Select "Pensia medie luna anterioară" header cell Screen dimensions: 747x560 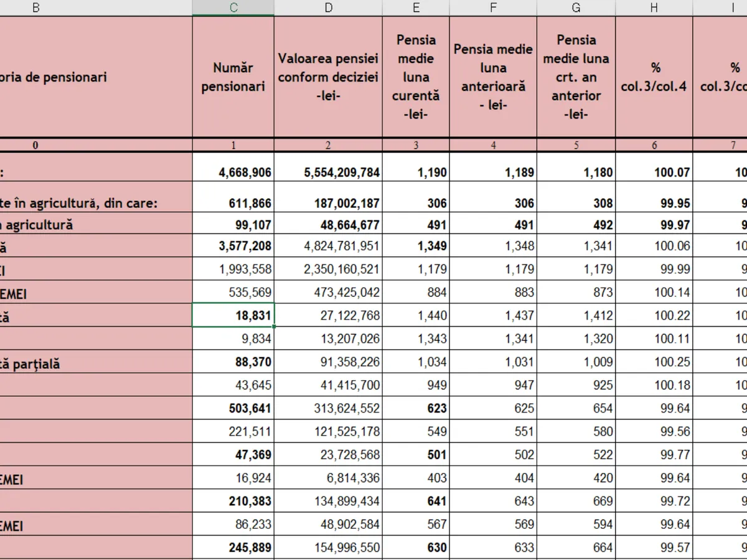[x=493, y=77]
